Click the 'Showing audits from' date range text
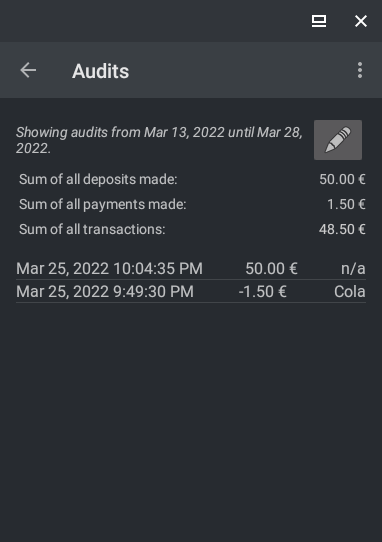Screen dimensions: 382x542 159,140
